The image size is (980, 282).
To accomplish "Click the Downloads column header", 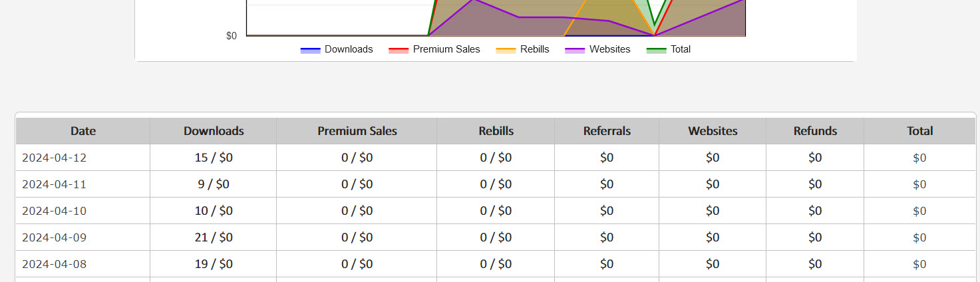I will 214,131.
